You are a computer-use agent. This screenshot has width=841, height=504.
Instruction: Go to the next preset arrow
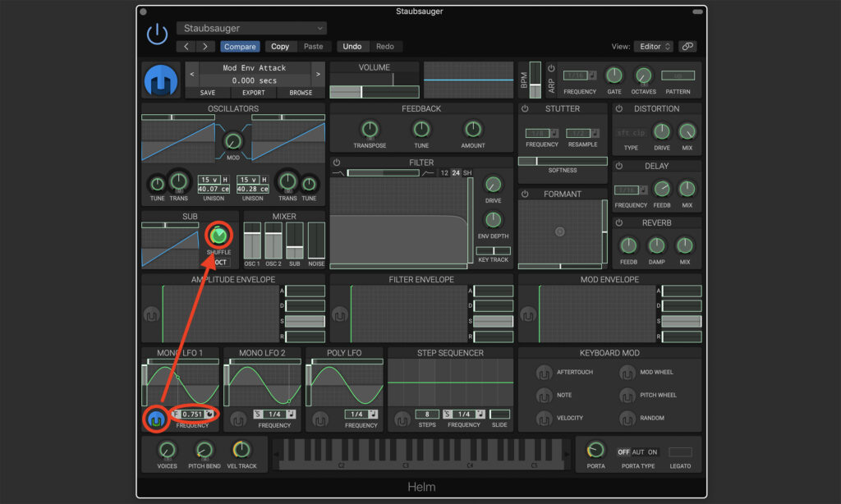(x=205, y=47)
